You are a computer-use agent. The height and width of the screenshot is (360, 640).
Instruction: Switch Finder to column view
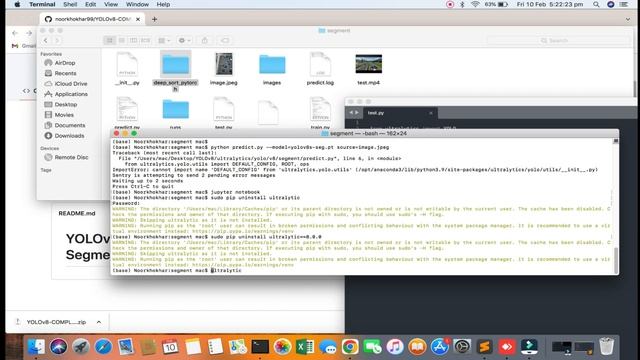pyautogui.click(x=133, y=40)
